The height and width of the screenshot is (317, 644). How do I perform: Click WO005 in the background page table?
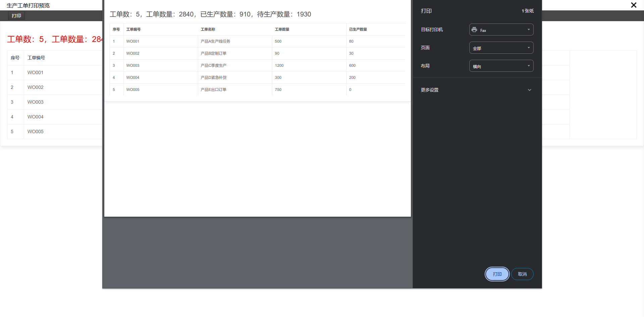coord(36,131)
